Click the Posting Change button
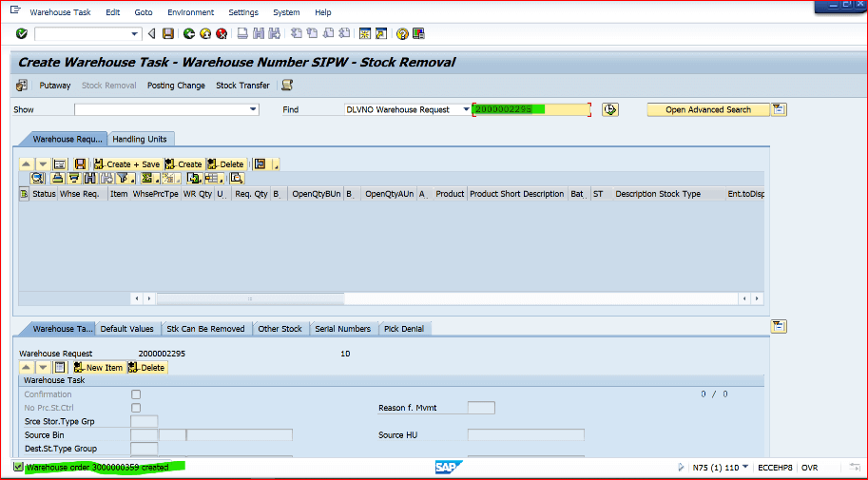The width and height of the screenshot is (868, 480). pyautogui.click(x=176, y=86)
